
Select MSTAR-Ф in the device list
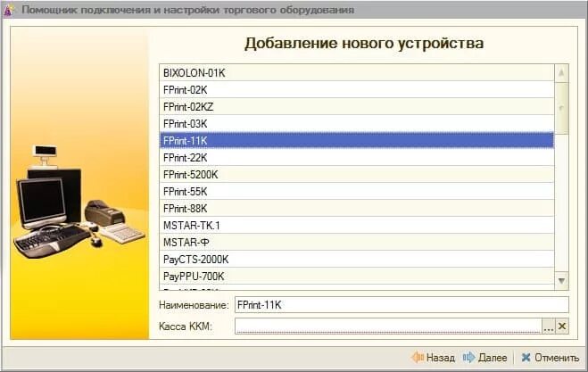click(357, 243)
